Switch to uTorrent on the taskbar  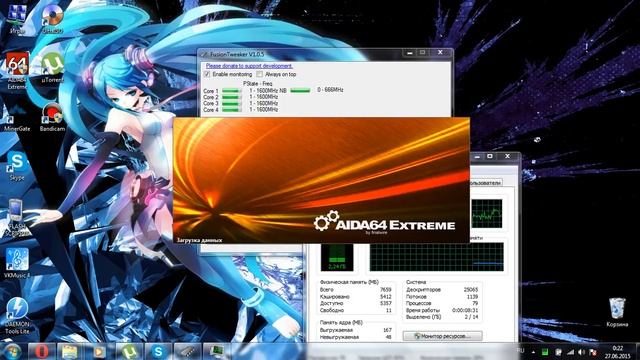click(x=129, y=351)
